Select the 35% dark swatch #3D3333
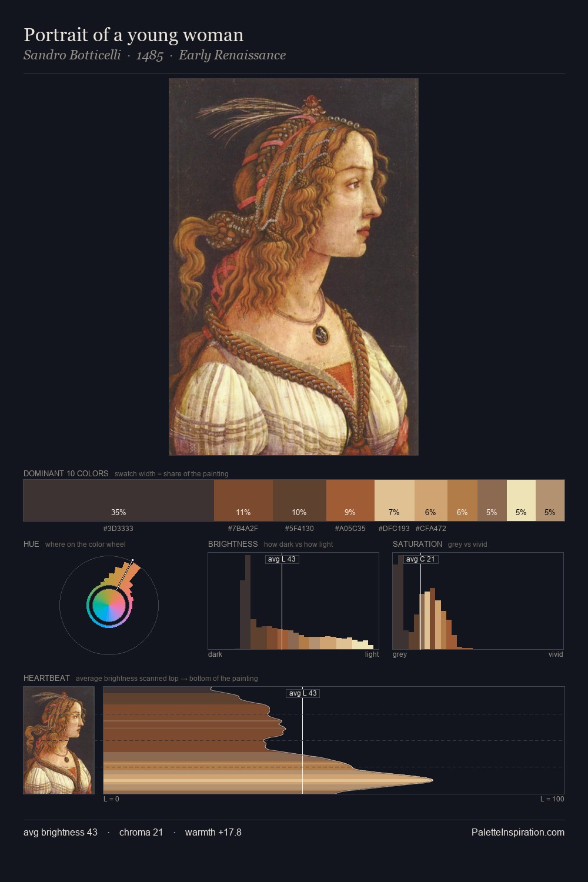This screenshot has width=588, height=882. pos(119,500)
